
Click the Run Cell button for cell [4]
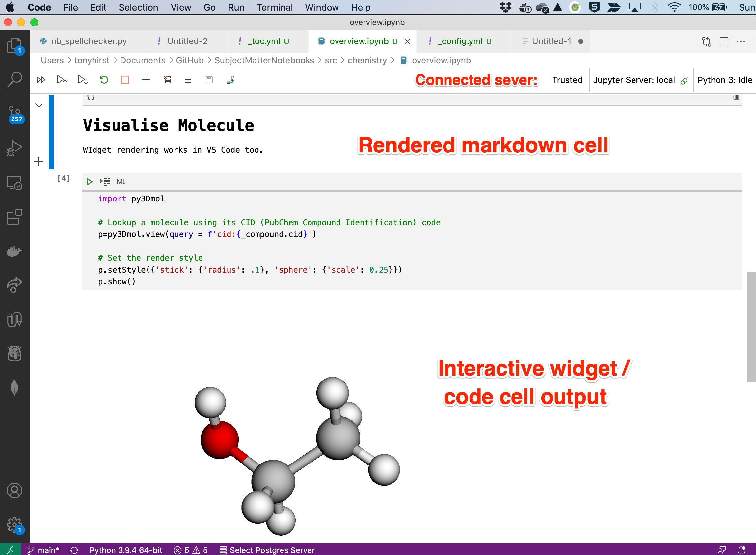89,181
